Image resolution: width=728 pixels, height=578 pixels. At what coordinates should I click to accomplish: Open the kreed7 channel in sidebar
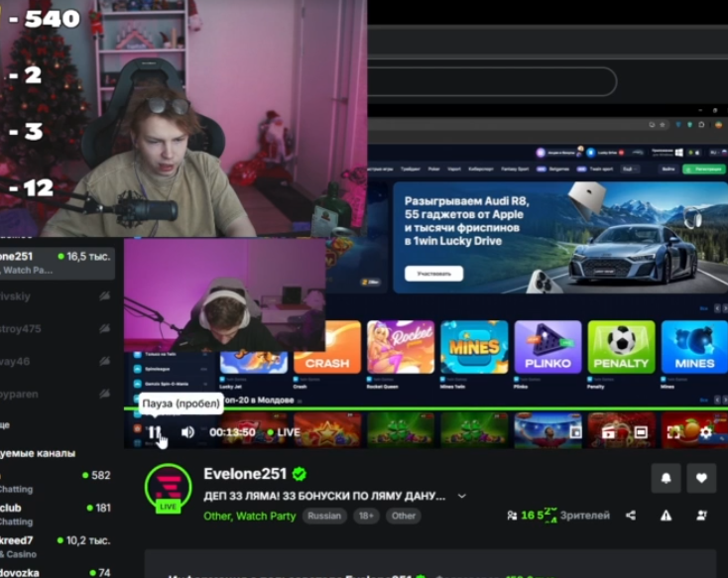pos(57,546)
